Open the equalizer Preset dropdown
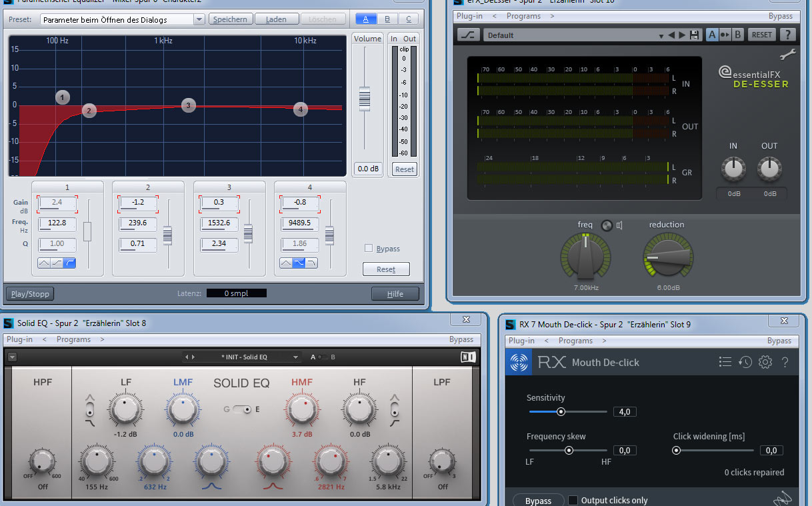The width and height of the screenshot is (812, 506). pyautogui.click(x=199, y=19)
